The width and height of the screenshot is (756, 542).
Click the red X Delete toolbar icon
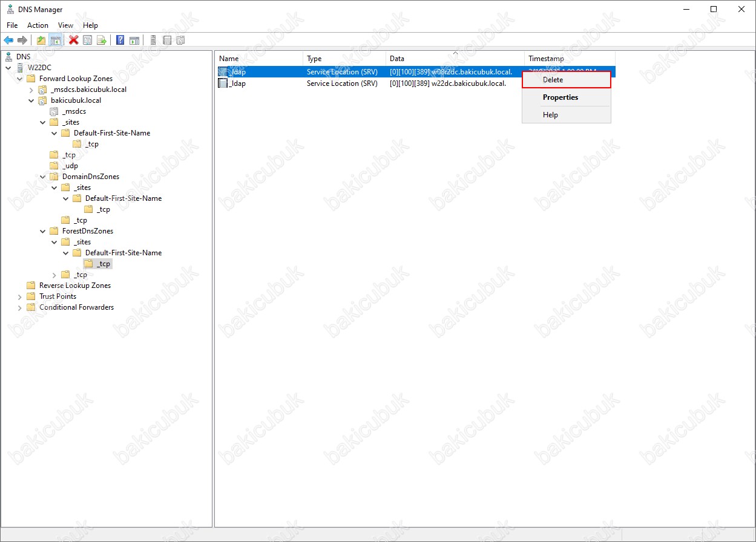pos(74,41)
